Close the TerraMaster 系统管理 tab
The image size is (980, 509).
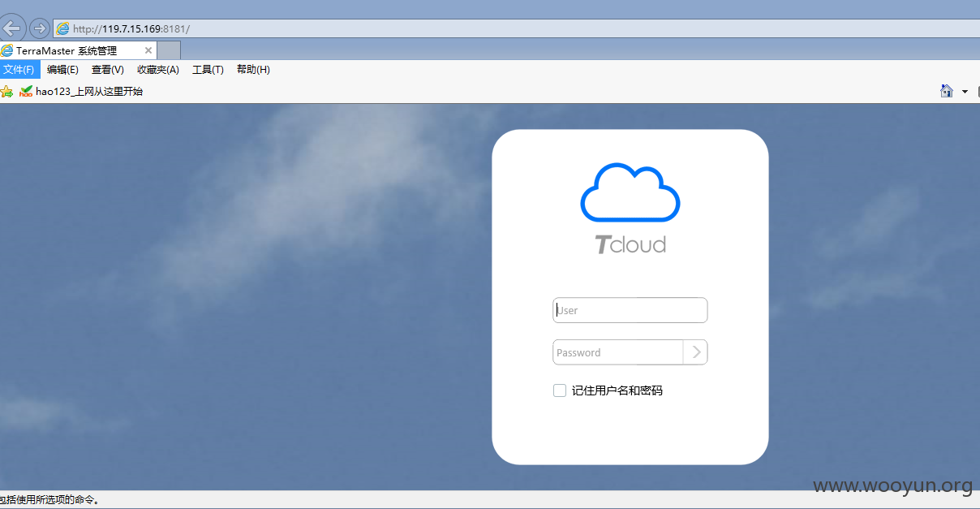tap(148, 50)
